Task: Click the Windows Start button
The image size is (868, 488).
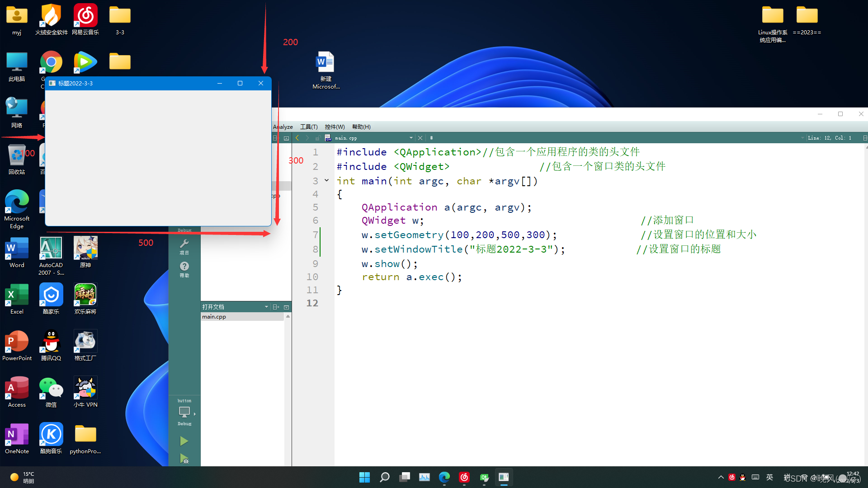Action: coord(364,477)
